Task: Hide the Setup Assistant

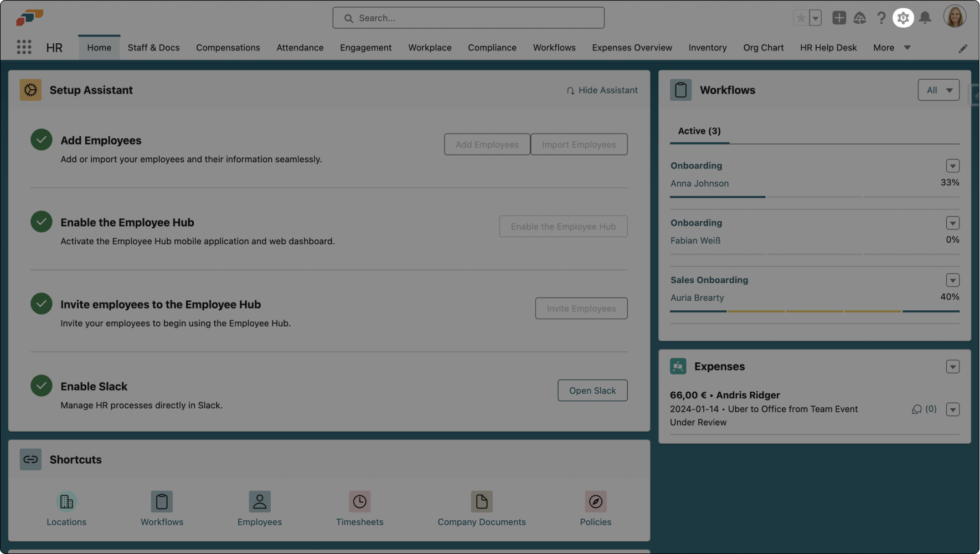Action: click(x=602, y=90)
